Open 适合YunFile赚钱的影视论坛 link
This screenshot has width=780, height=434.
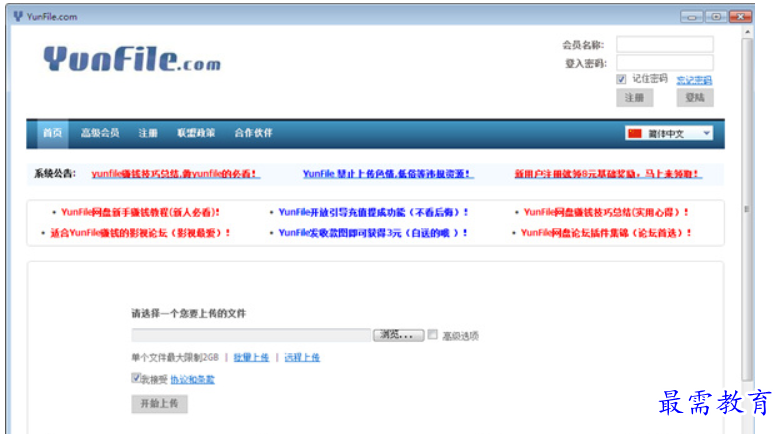(140, 233)
